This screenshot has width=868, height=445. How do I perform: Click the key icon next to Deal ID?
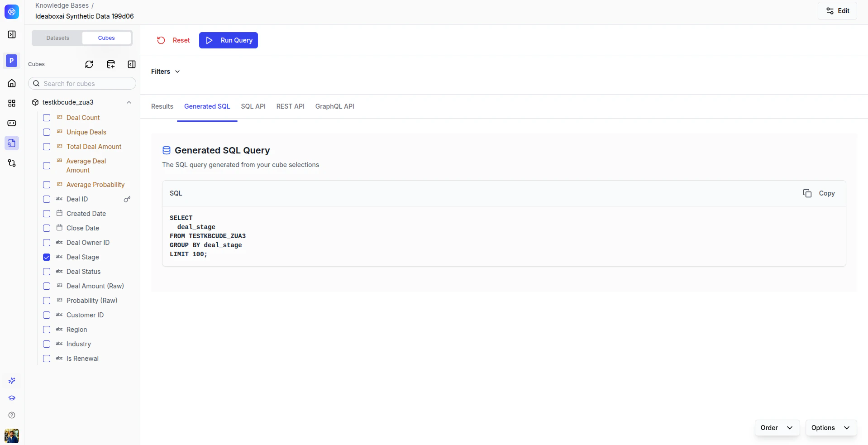pyautogui.click(x=127, y=199)
